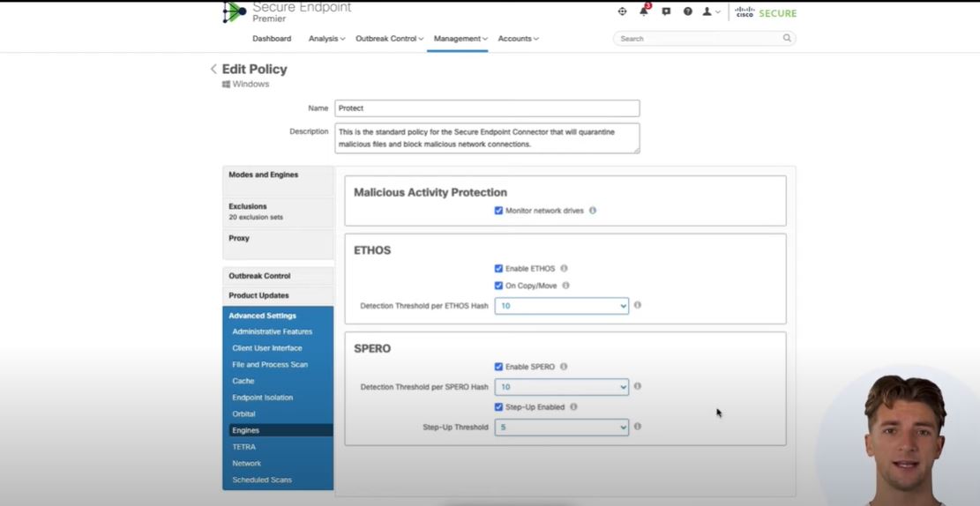Toggle Monitor network drives checkbox
This screenshot has width=980, height=506.
click(x=498, y=211)
